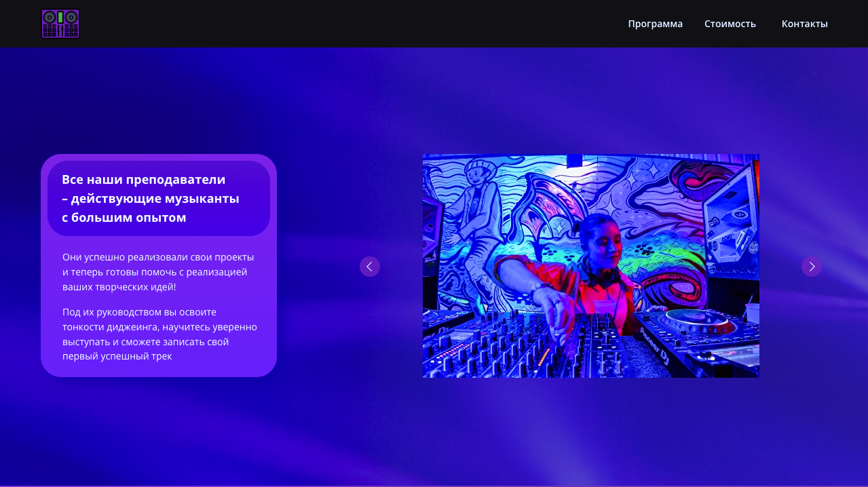868x487 pixels.
Task: Open the Контакты menu item
Action: tap(804, 24)
